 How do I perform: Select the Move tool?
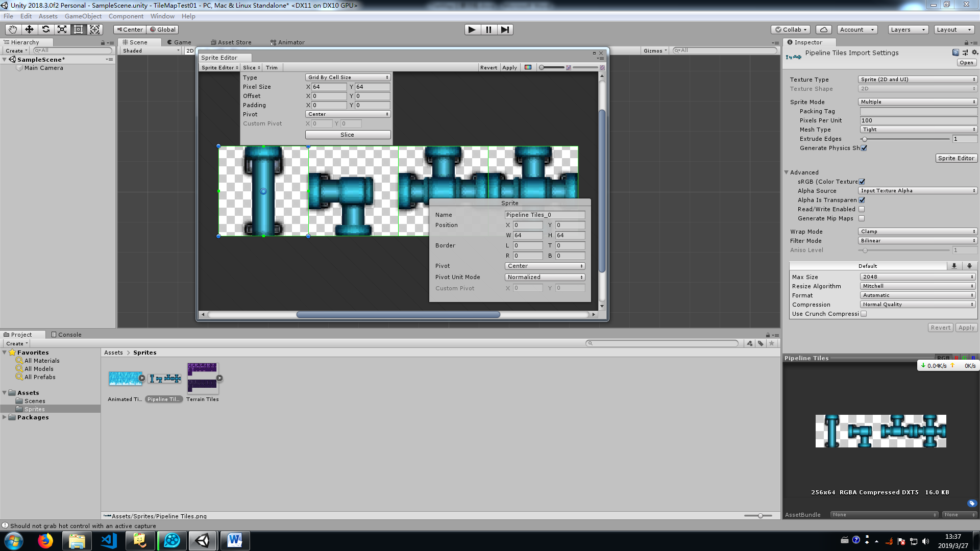(29, 30)
